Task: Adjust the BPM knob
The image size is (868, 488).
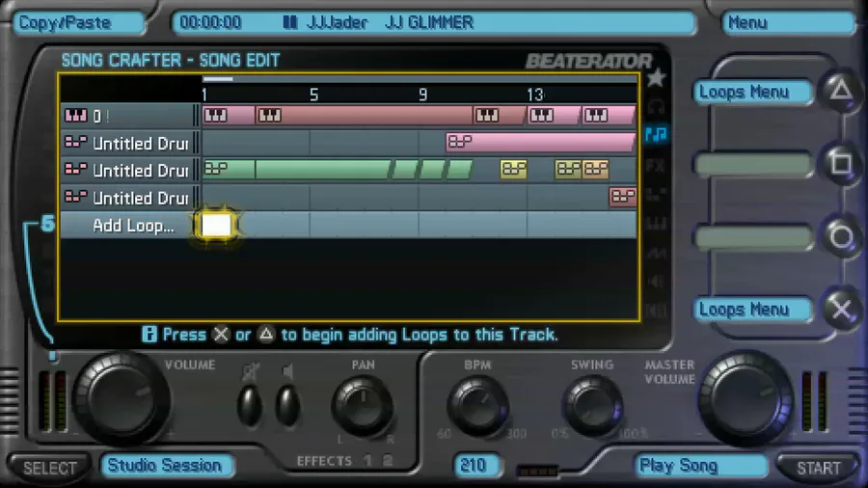Action: [x=477, y=407]
